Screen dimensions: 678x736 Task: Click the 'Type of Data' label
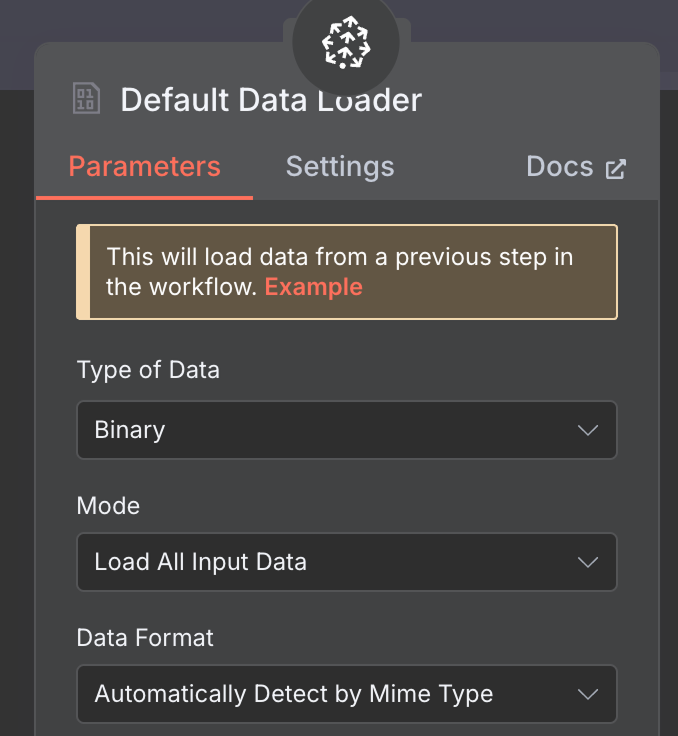pos(148,370)
